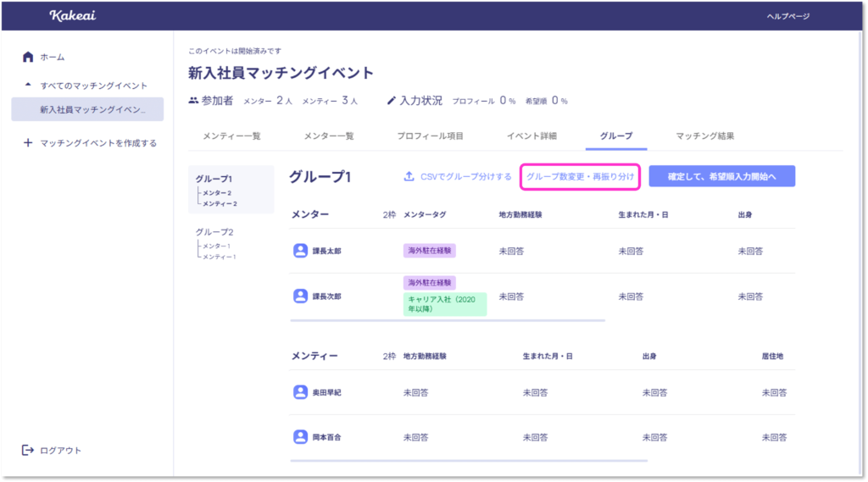Click the 海外駐在経験 tag for 課長太郎
868x482 pixels.
point(430,251)
